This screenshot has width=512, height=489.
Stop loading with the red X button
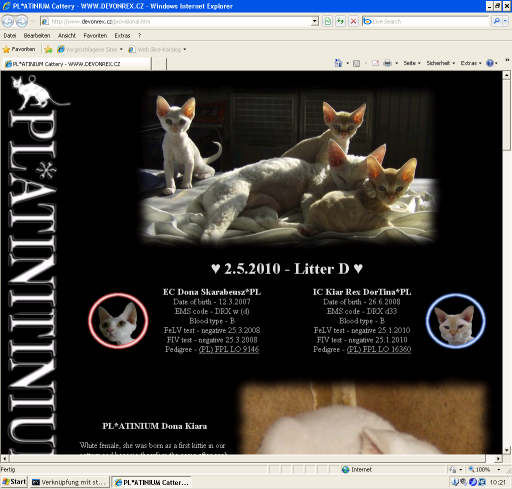coord(353,21)
